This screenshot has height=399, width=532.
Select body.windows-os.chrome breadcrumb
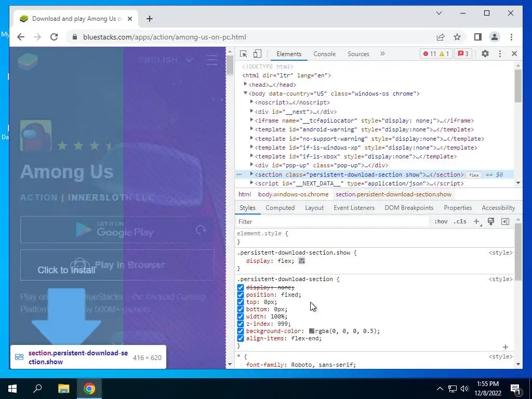(x=293, y=194)
